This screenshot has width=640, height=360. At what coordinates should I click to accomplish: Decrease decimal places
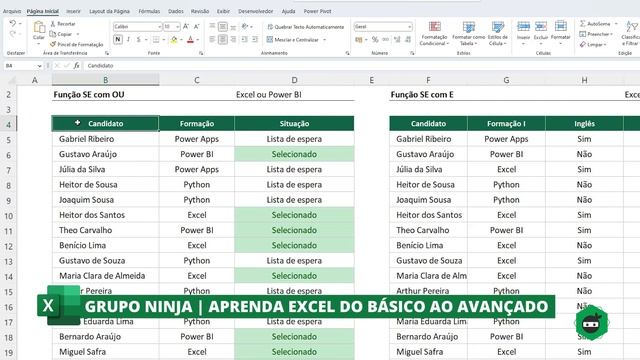[408, 40]
